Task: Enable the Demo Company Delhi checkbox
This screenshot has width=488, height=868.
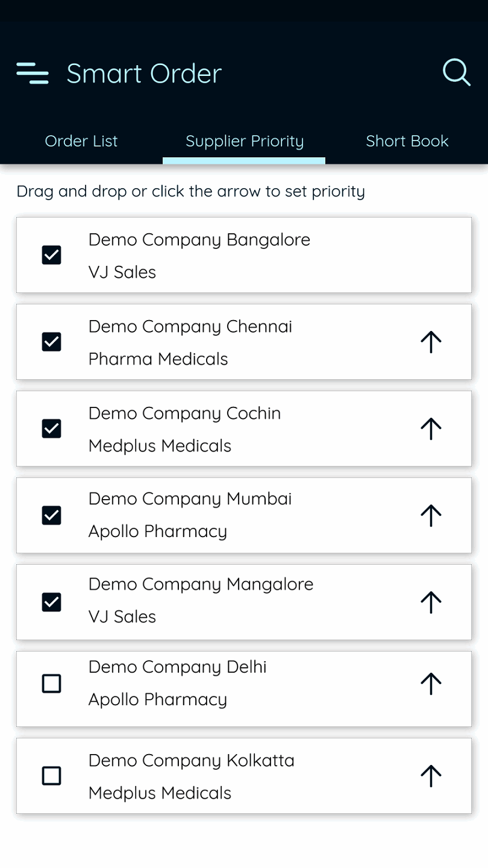Action: (x=52, y=684)
